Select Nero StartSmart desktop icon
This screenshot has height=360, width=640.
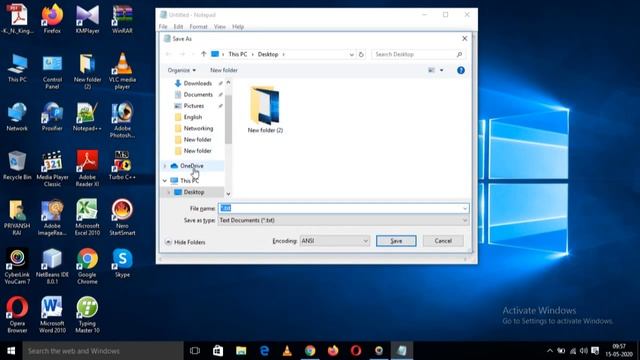click(x=122, y=217)
